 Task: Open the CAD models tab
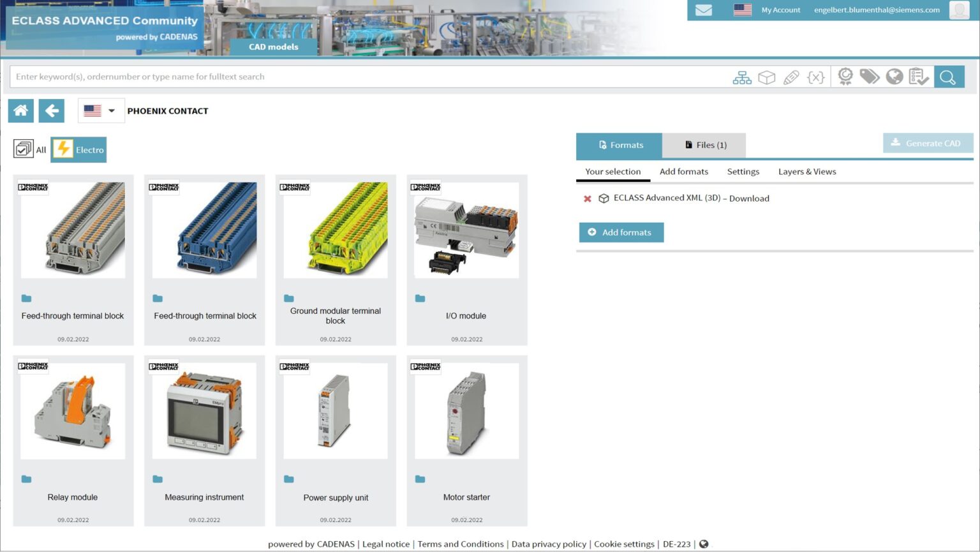(273, 47)
